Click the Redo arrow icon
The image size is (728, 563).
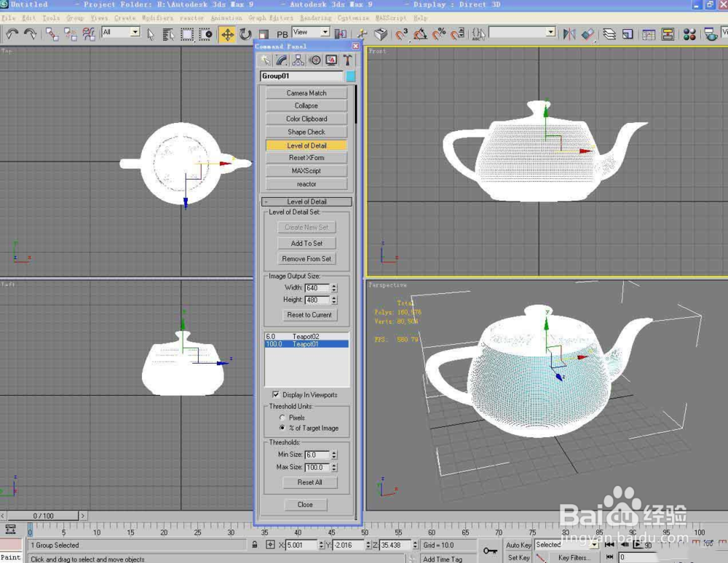[30, 34]
